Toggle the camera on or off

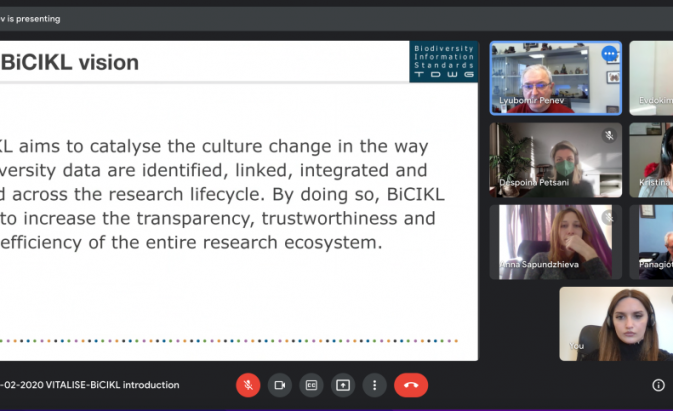coord(279,385)
